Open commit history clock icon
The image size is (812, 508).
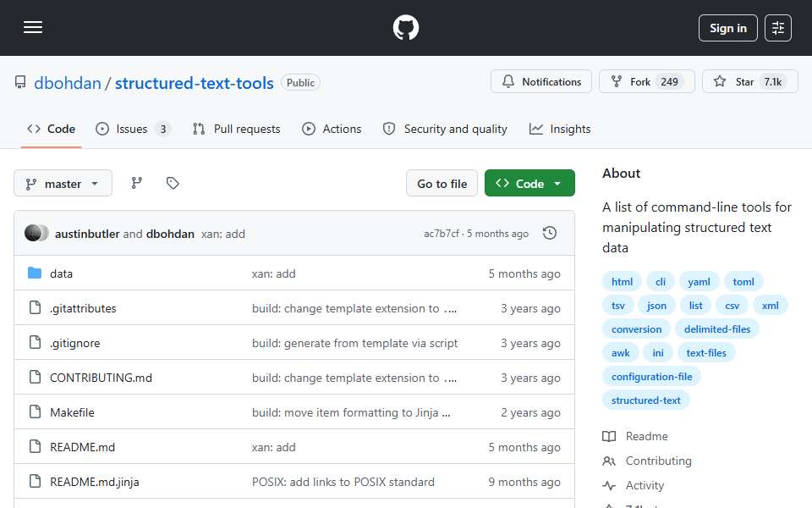[x=550, y=234]
